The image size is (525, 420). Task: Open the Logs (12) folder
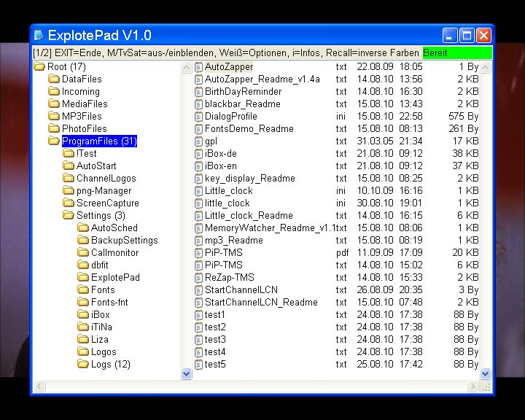(x=110, y=365)
